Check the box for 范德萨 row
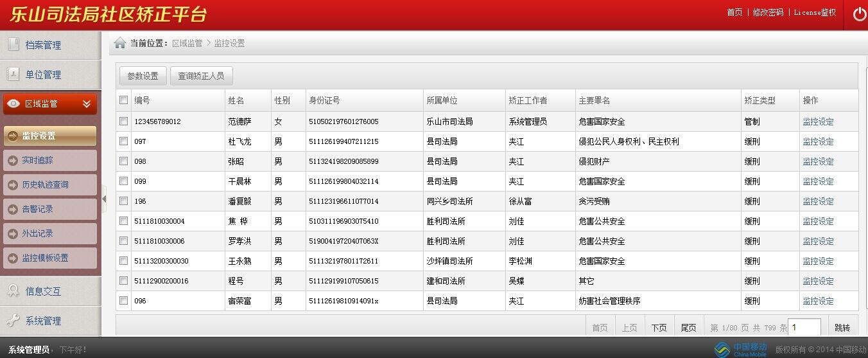Viewport: 868px width, 358px height. point(123,121)
